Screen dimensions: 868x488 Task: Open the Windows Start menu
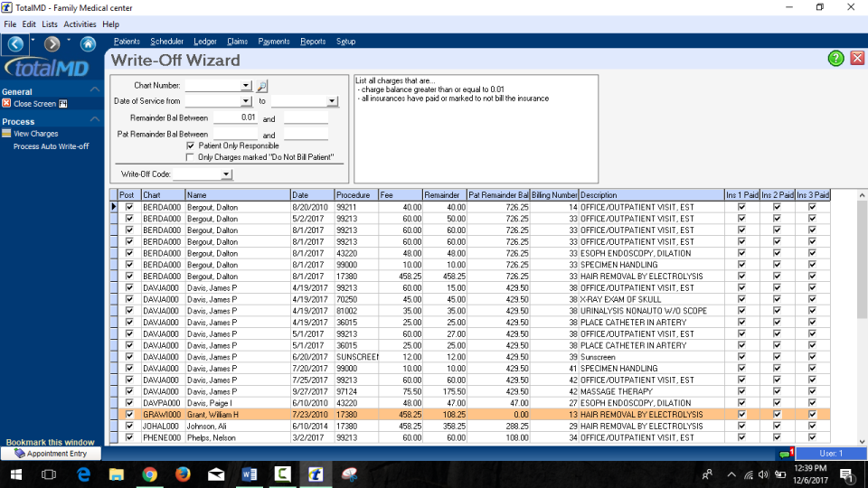tap(16, 474)
